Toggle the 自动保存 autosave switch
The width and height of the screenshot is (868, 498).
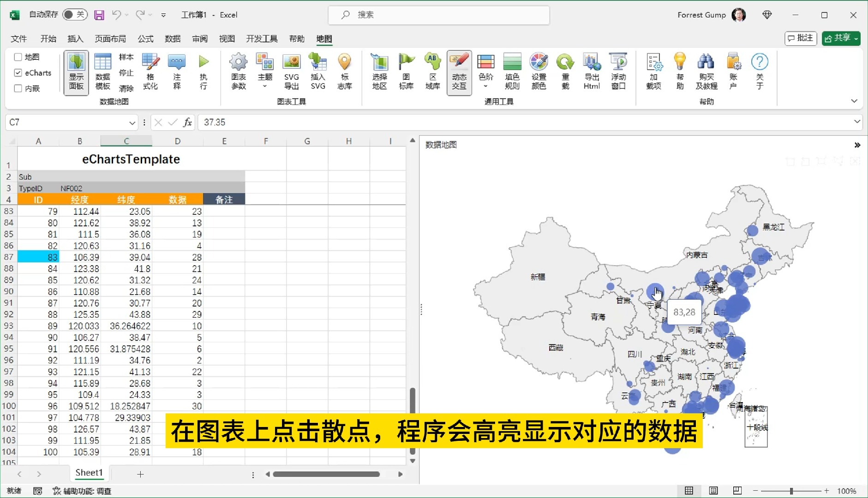[x=74, y=15]
